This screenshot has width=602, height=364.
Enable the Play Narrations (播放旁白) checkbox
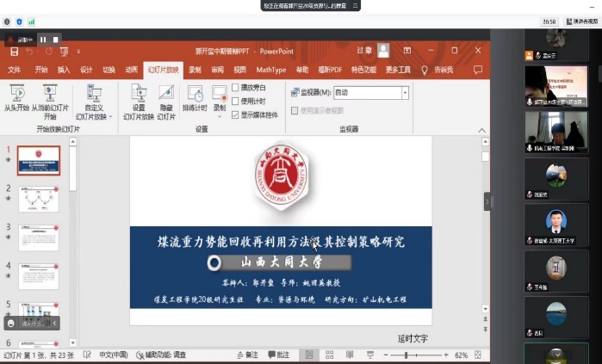(235, 88)
